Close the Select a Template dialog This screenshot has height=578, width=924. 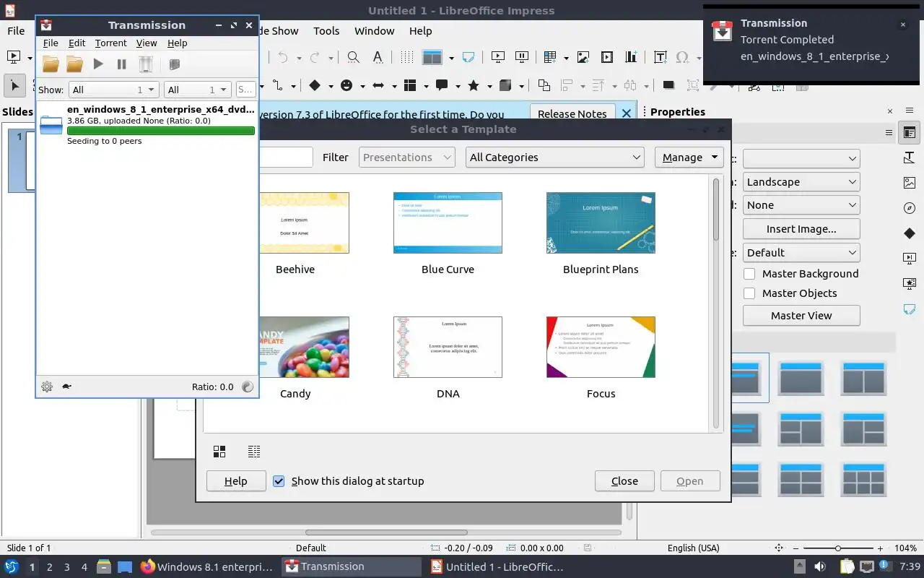click(x=624, y=481)
